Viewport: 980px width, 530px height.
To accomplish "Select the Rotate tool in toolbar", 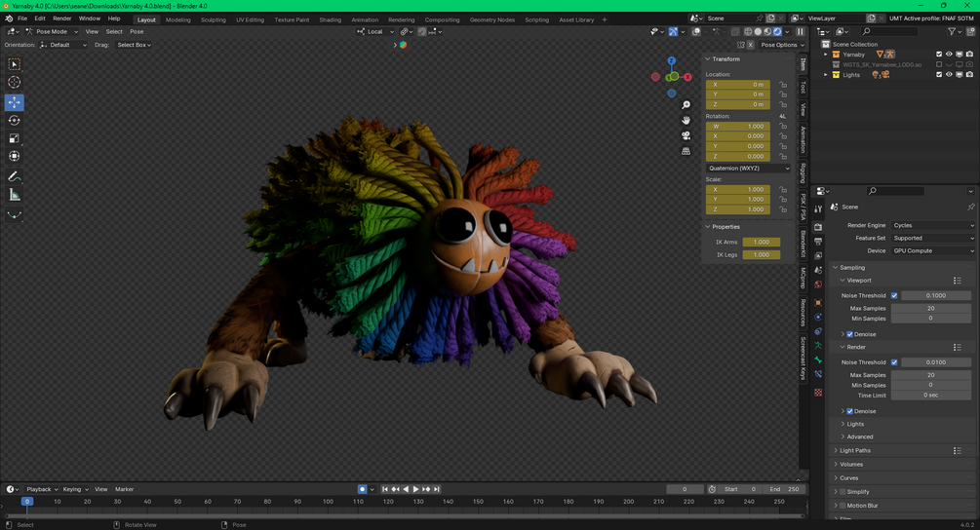I will (x=15, y=121).
